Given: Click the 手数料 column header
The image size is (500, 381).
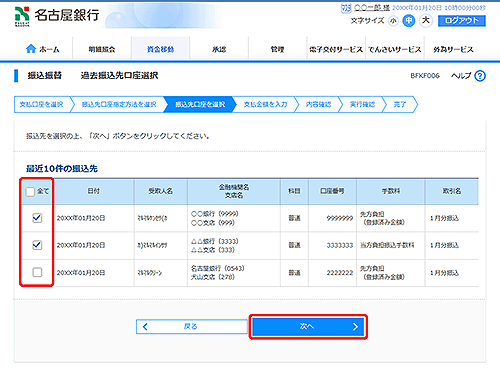Looking at the screenshot, I should pos(391,191).
